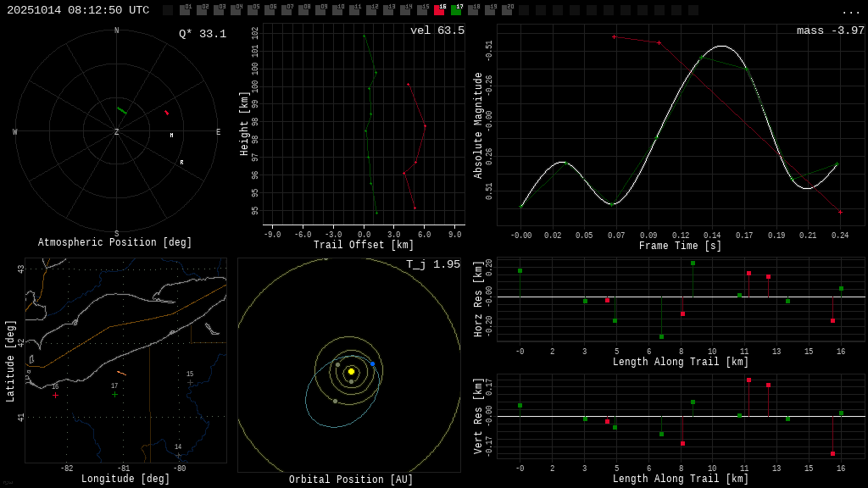This screenshot has height=488, width=868.
Task: Click the green station 17 cross on map
Action: pyautogui.click(x=115, y=394)
